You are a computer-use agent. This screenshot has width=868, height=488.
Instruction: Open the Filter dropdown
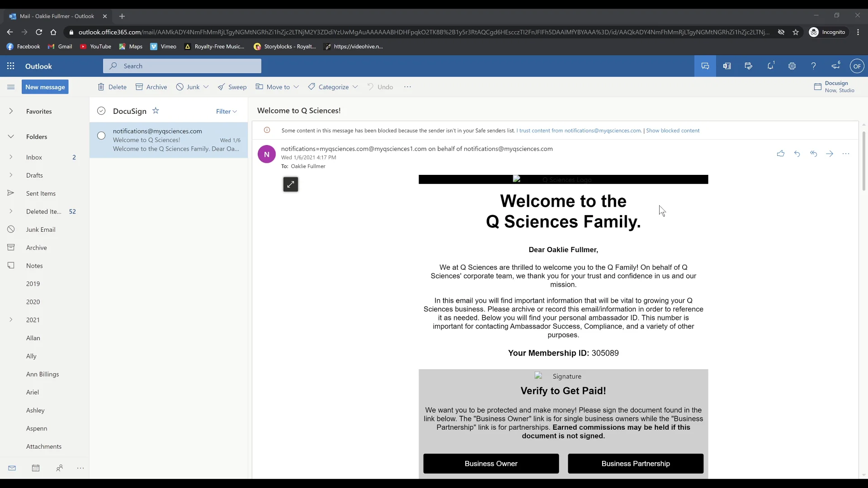tap(226, 112)
